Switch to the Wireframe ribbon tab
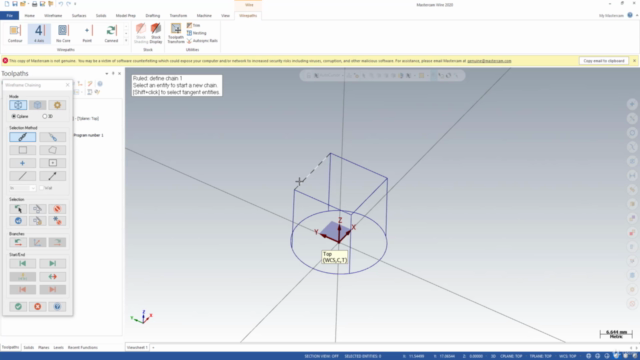The image size is (640, 360). (53, 16)
